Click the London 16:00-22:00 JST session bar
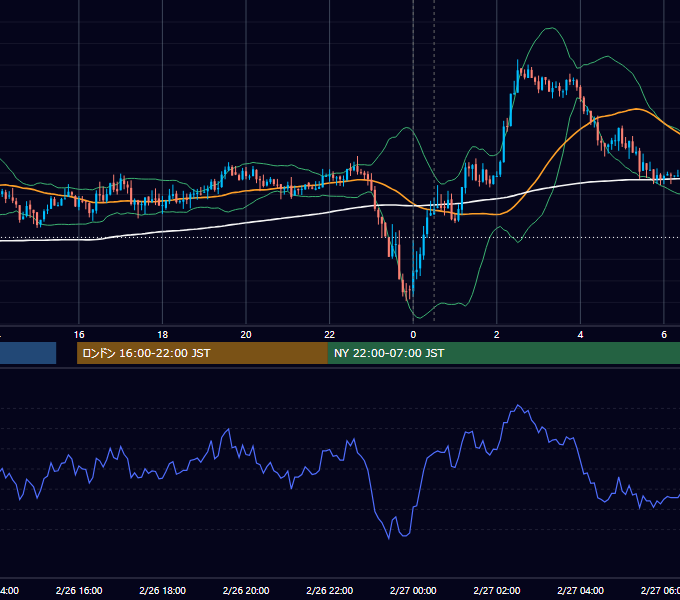The image size is (680, 600). point(202,353)
